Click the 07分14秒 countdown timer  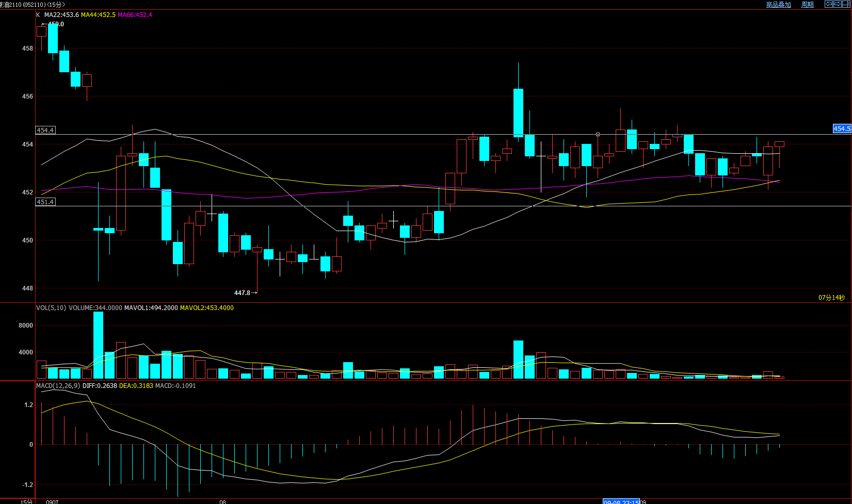coord(832,298)
